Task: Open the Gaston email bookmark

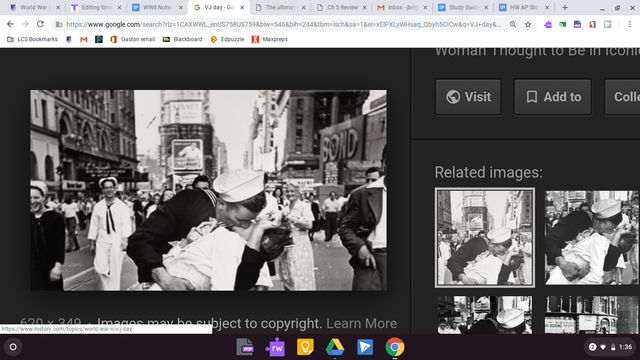Action: (133, 40)
